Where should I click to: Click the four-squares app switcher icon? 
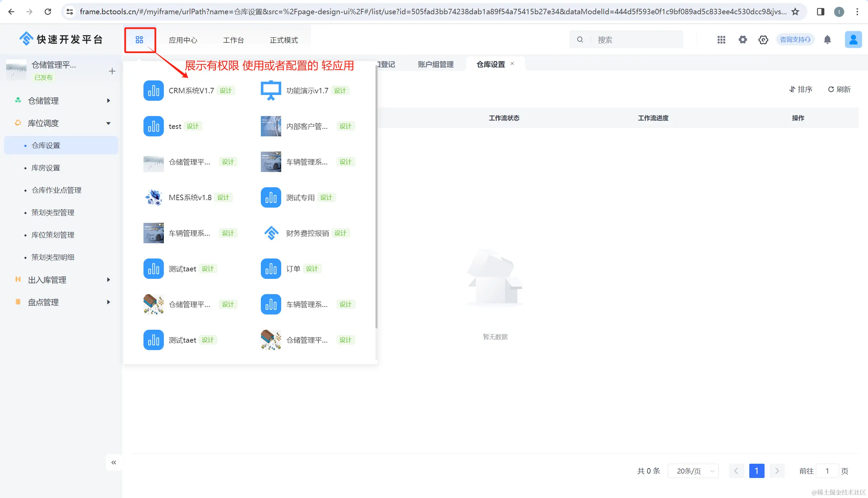point(139,40)
